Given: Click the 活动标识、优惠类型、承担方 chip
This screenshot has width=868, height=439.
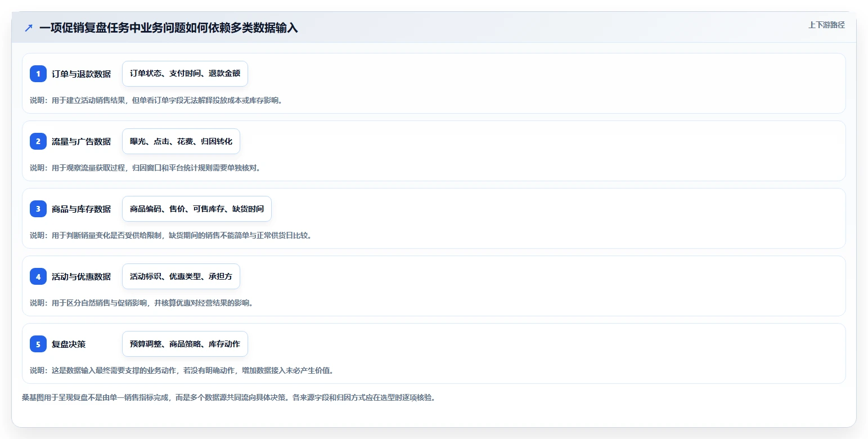Looking at the screenshot, I should [181, 276].
